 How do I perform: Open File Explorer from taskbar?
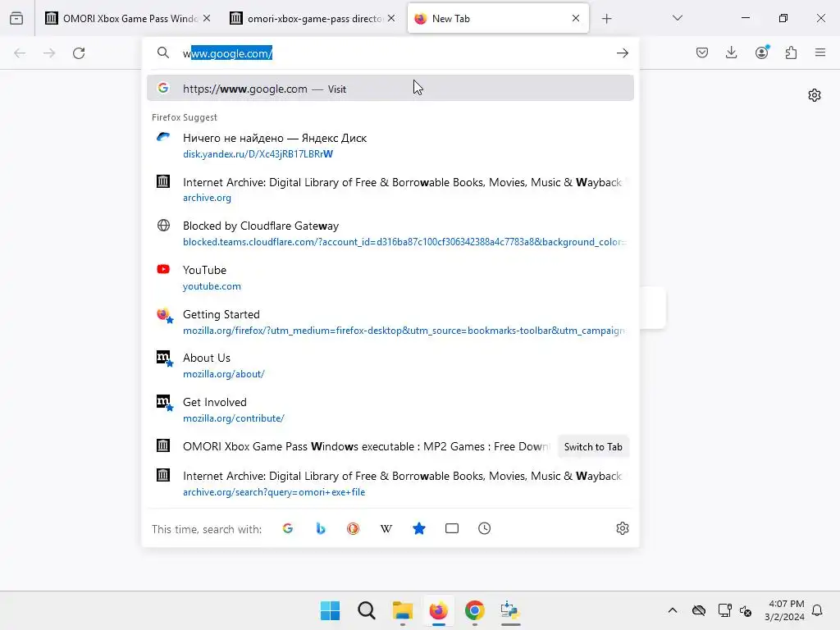click(x=402, y=610)
